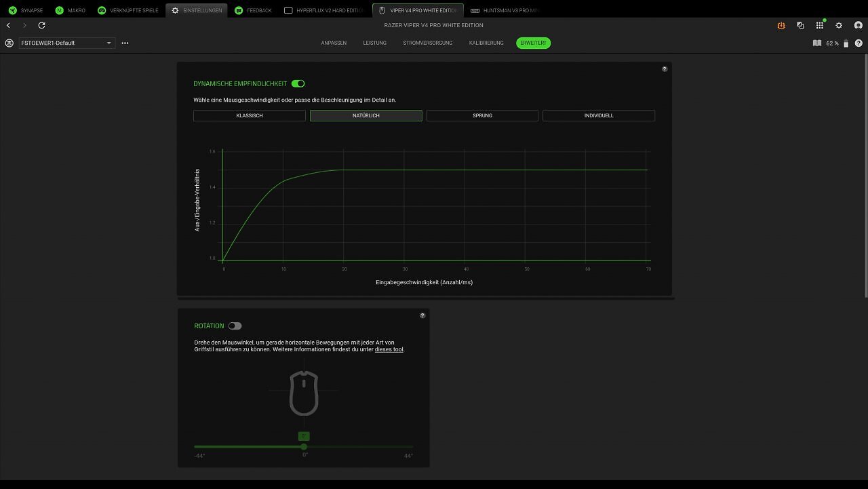Open the 'dieses tool' link
The image size is (868, 489).
click(389, 349)
